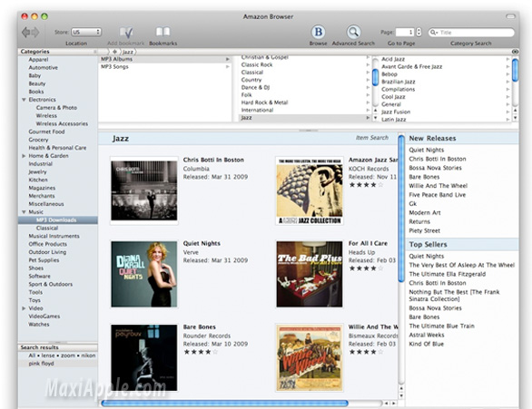Choose Classic Rock genre
532x409 pixels.
[x=257, y=64]
